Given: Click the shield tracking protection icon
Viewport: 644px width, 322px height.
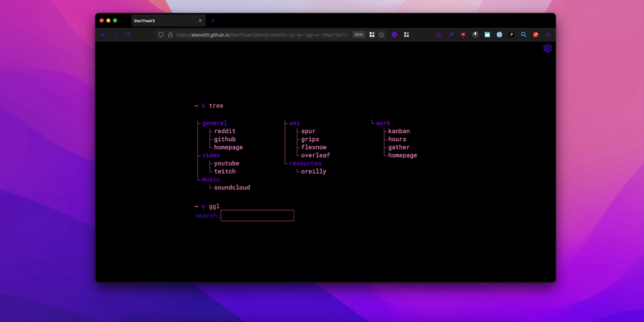Looking at the screenshot, I should pos(161,35).
